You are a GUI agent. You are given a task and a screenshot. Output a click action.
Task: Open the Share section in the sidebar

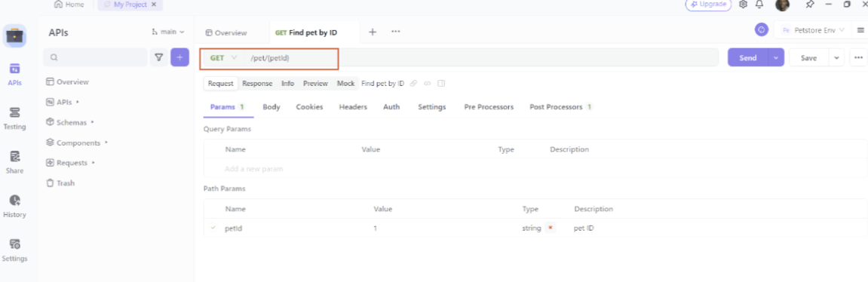pos(14,162)
